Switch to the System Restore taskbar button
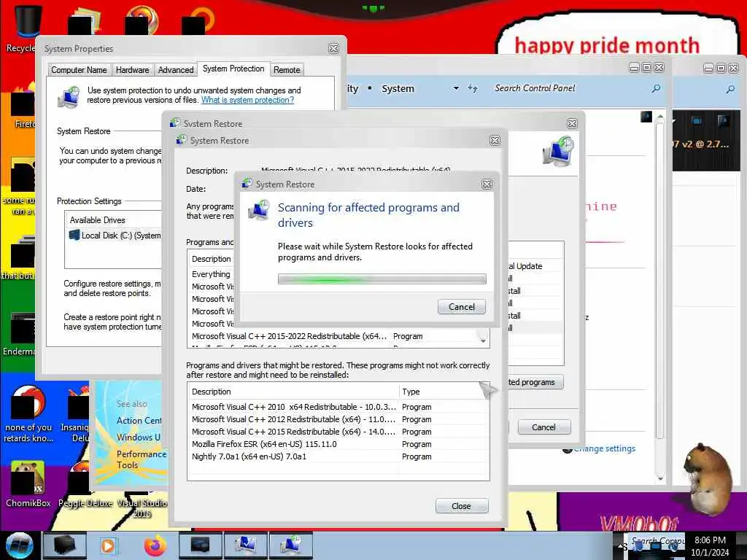This screenshot has height=560, width=747. pos(292,545)
